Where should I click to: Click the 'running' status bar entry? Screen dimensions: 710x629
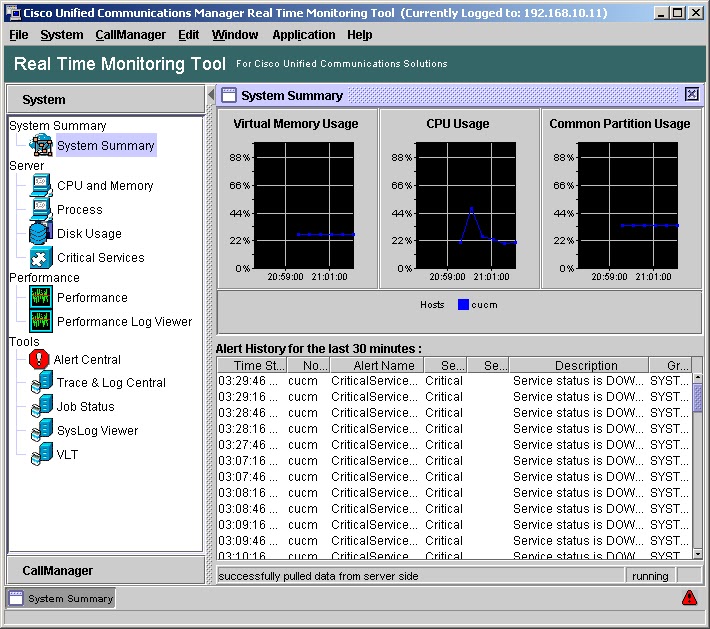click(650, 576)
